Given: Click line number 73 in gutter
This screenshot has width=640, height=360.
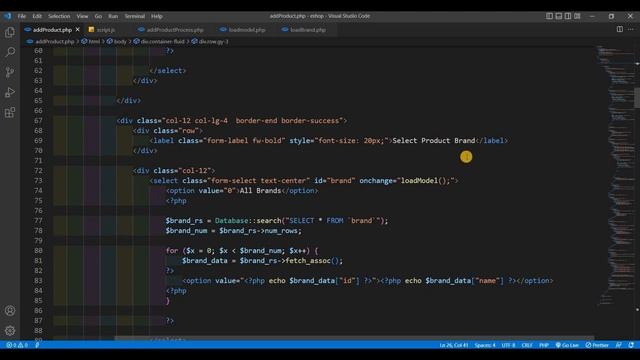Looking at the screenshot, I should click(x=38, y=180).
